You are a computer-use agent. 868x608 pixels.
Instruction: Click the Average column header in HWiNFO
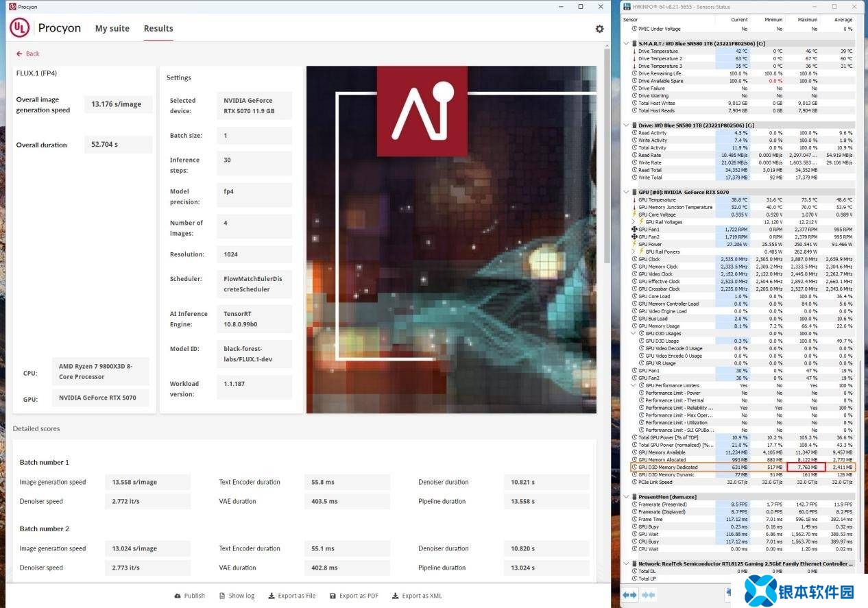click(x=843, y=20)
